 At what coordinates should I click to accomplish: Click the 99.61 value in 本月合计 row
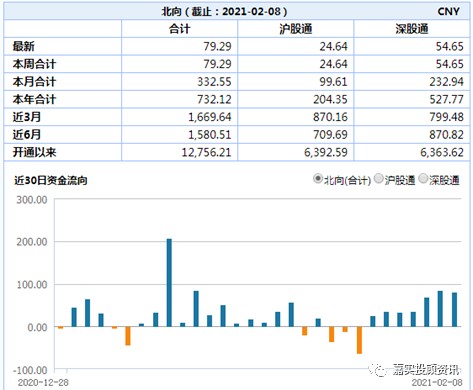tap(333, 82)
